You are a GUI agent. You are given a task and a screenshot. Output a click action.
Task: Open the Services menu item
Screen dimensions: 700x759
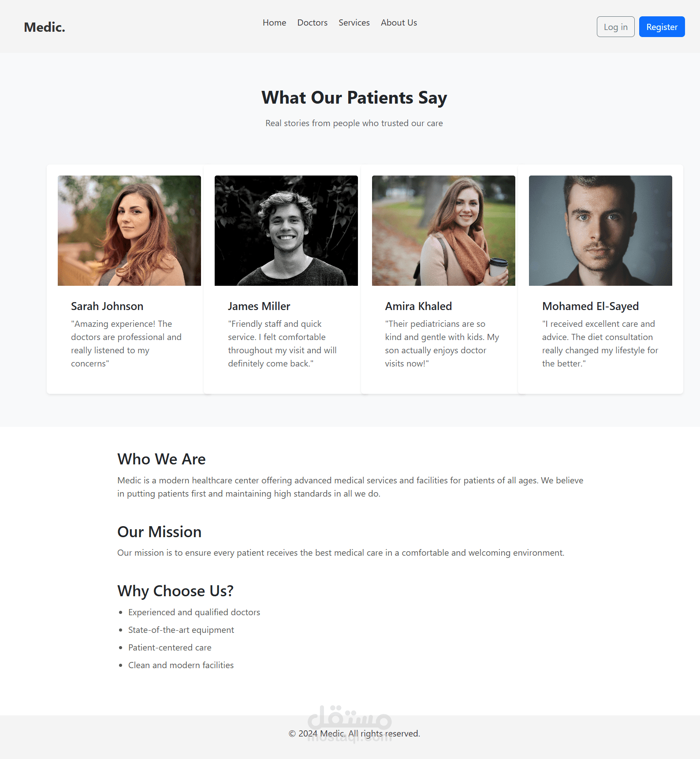click(x=354, y=22)
